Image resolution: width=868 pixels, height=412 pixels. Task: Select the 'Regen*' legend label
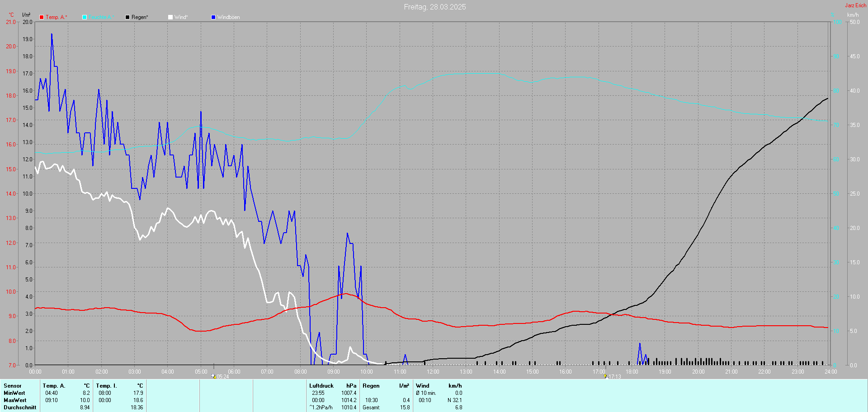[x=140, y=17]
